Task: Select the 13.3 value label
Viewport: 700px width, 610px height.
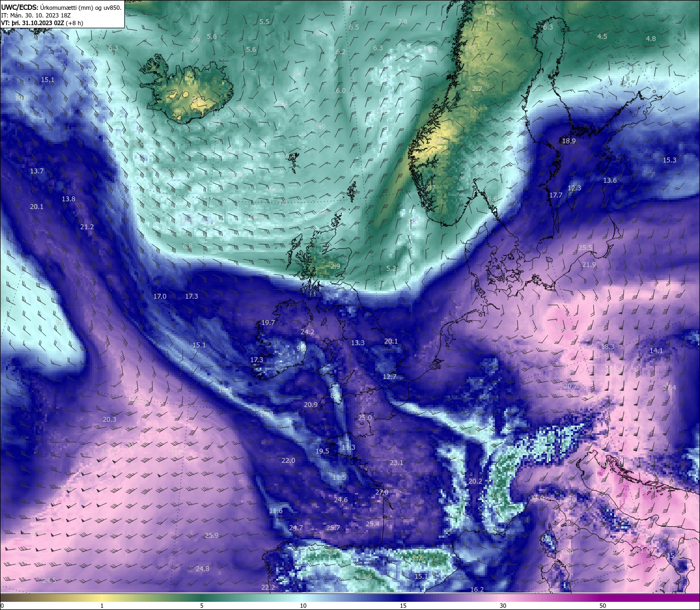Action: click(x=358, y=342)
